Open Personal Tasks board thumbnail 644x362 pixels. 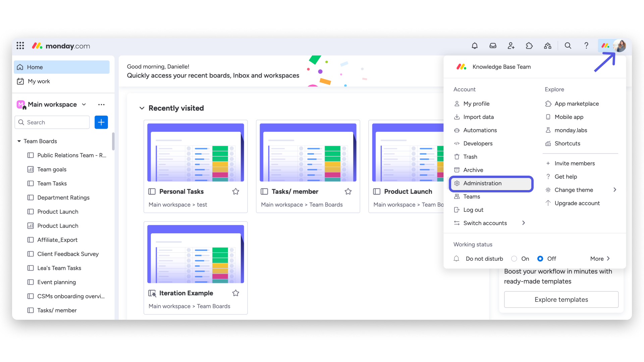click(196, 153)
